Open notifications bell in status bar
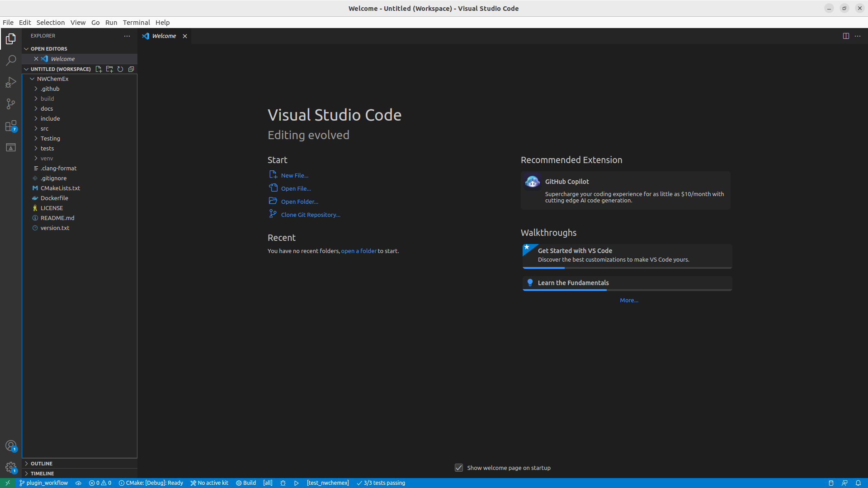This screenshot has height=488, width=868. (x=858, y=483)
